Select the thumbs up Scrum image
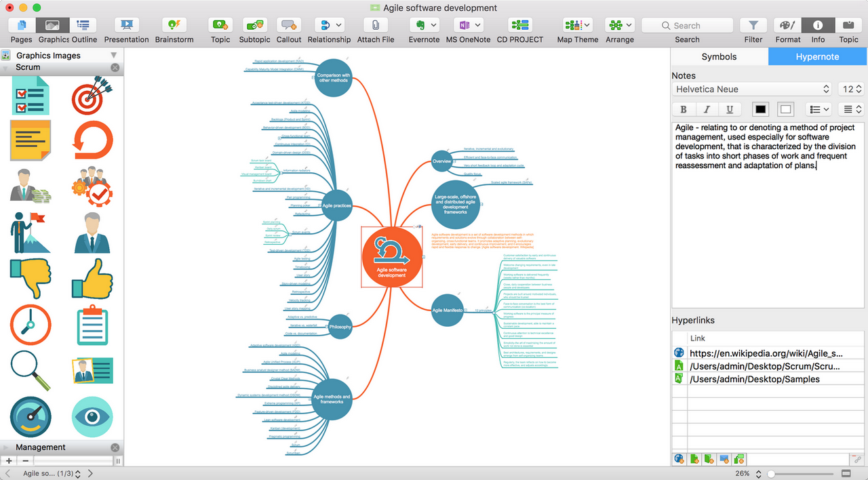 pyautogui.click(x=92, y=279)
